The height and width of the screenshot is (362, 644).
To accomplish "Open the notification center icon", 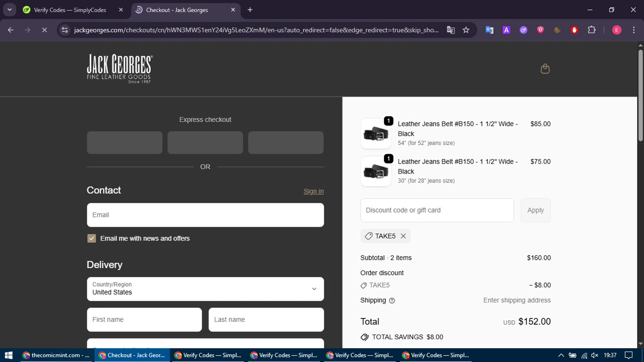I will click(629, 355).
